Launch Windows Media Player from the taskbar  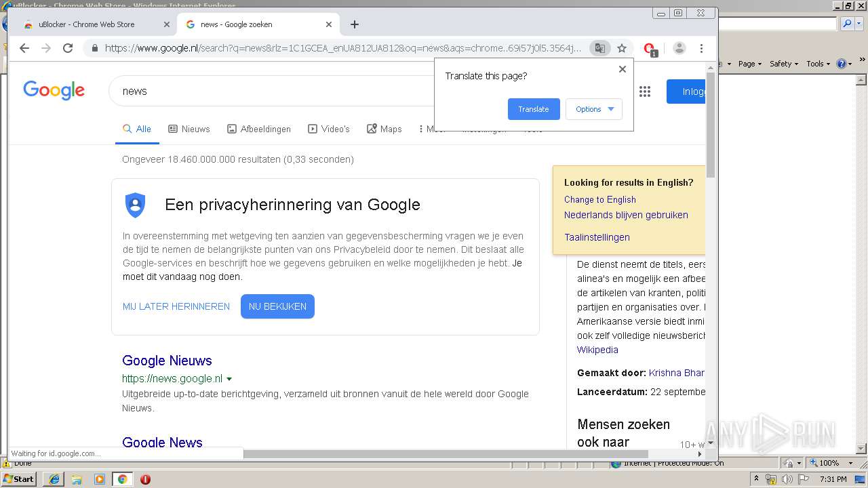(x=100, y=479)
